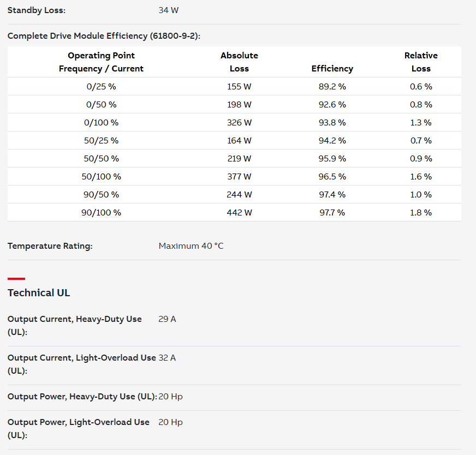Image resolution: width=476 pixels, height=455 pixels.
Task: Click the Temperature Rating label
Action: click(50, 246)
